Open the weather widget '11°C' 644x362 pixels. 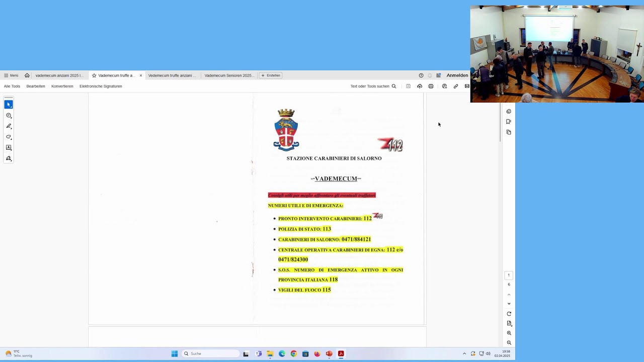coord(19,353)
